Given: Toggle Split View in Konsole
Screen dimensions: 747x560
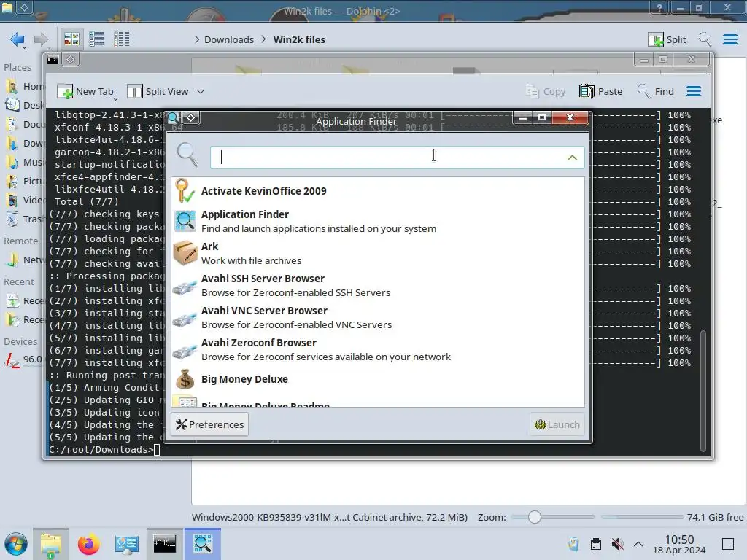Looking at the screenshot, I should coord(158,91).
